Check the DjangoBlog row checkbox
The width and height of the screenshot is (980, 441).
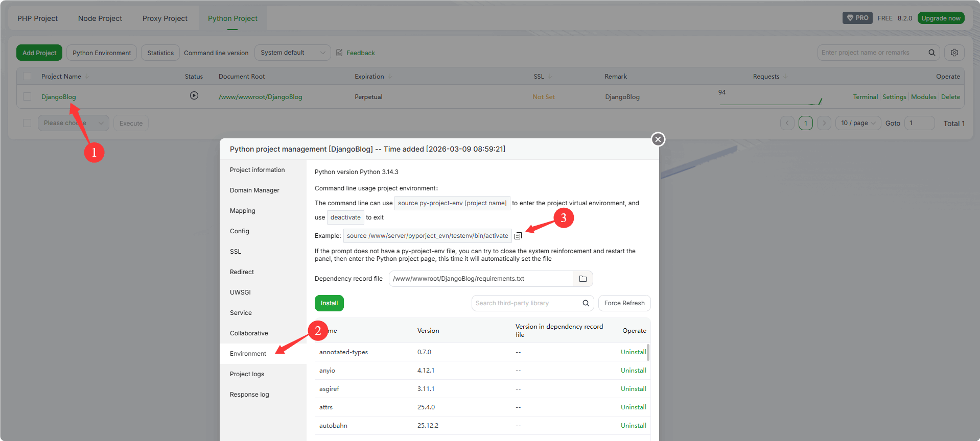(x=27, y=96)
